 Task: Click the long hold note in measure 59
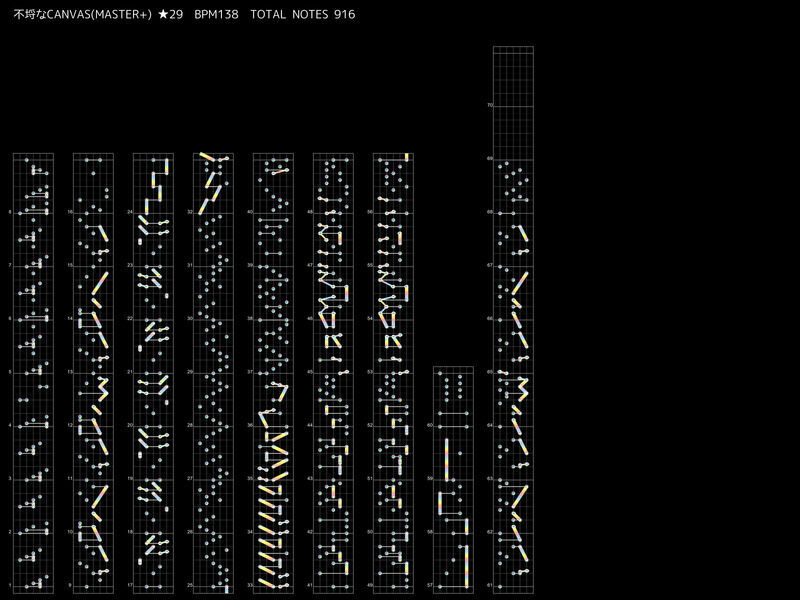pos(446,459)
